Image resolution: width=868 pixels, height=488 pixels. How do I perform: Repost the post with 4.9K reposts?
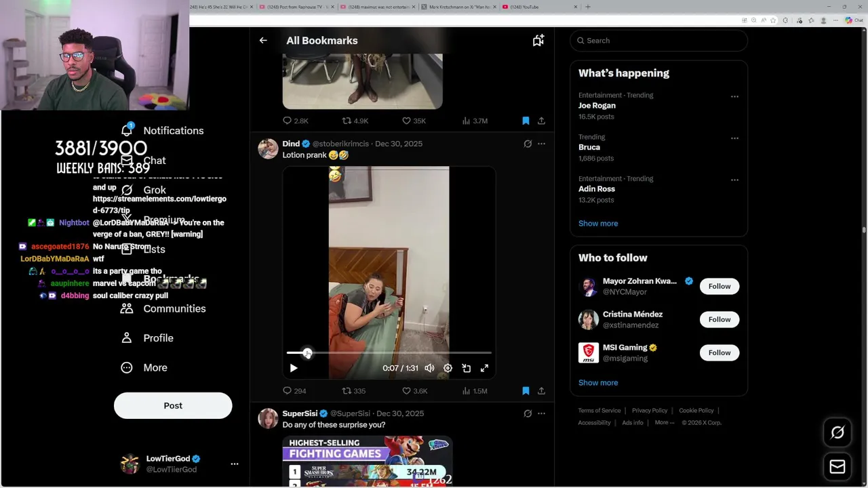tap(355, 121)
